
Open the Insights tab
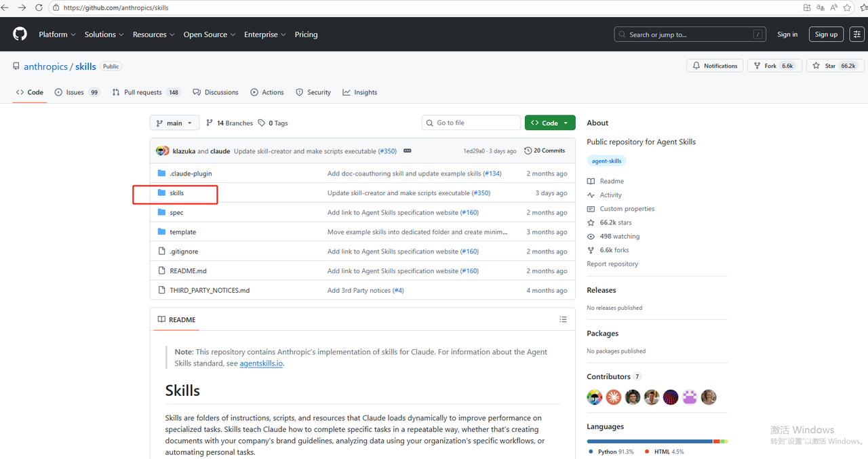point(360,92)
